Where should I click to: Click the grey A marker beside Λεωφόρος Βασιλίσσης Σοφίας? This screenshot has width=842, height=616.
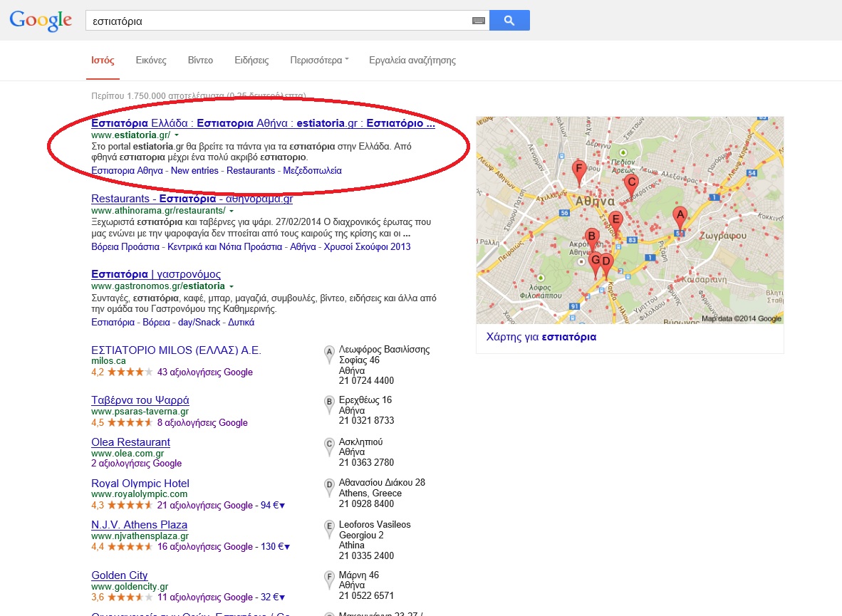(329, 355)
